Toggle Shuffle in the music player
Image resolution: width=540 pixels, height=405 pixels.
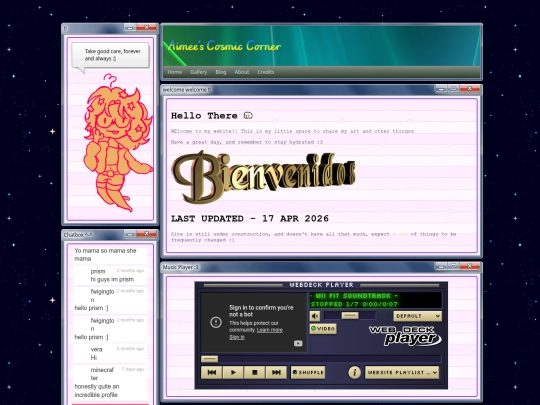(x=308, y=372)
